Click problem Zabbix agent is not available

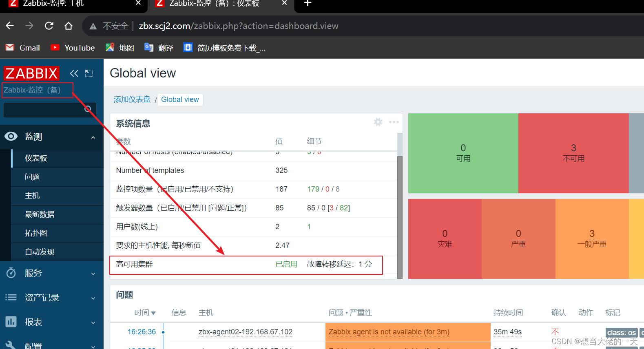tap(389, 332)
